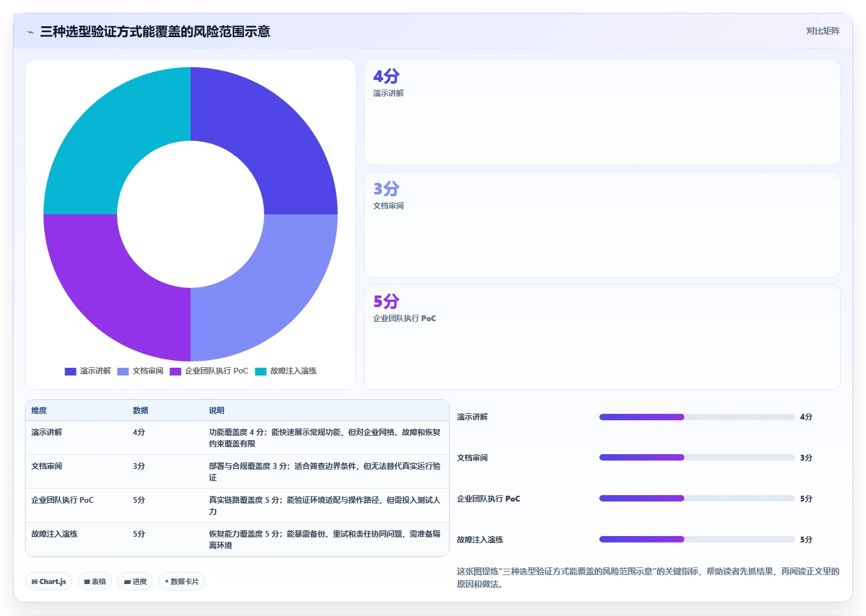Click the 真实链路覆盖度 5 分 description cell
866x616 pixels.
click(325, 506)
